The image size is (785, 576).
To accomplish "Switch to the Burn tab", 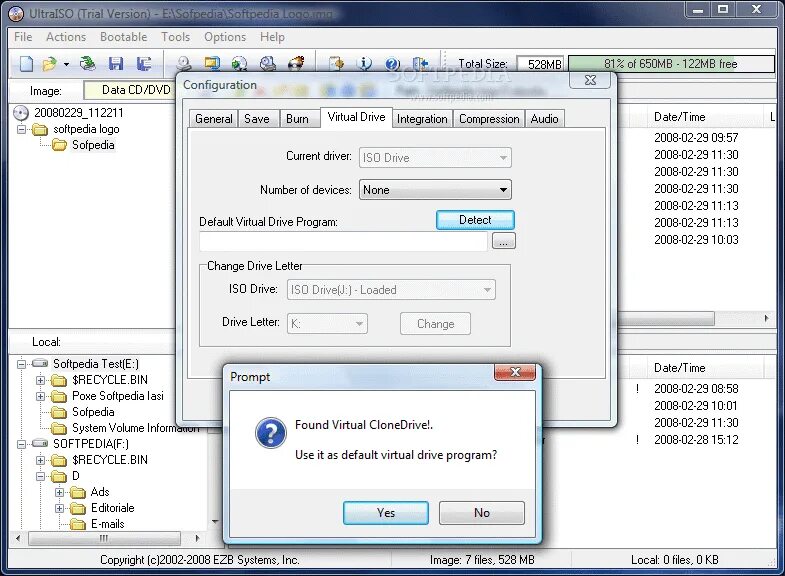I will pyautogui.click(x=297, y=119).
